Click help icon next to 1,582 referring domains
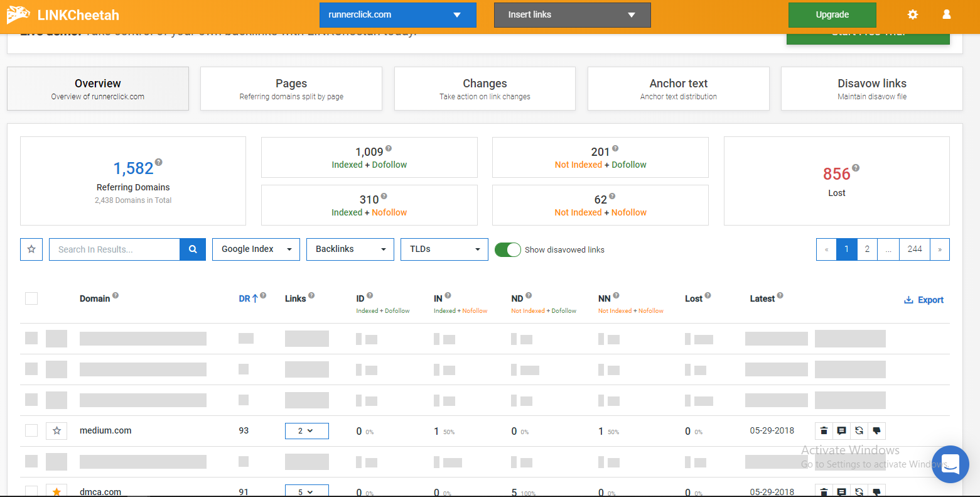The width and height of the screenshot is (980, 497). pyautogui.click(x=159, y=162)
